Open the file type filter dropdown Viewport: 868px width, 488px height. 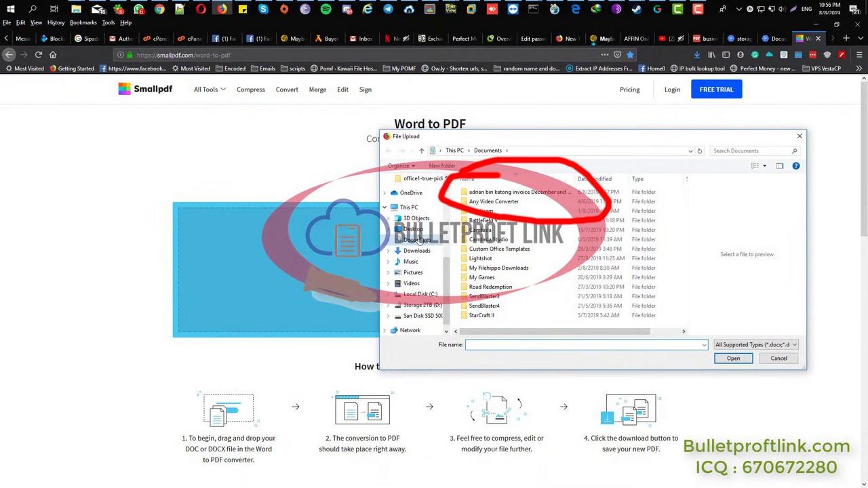point(755,344)
